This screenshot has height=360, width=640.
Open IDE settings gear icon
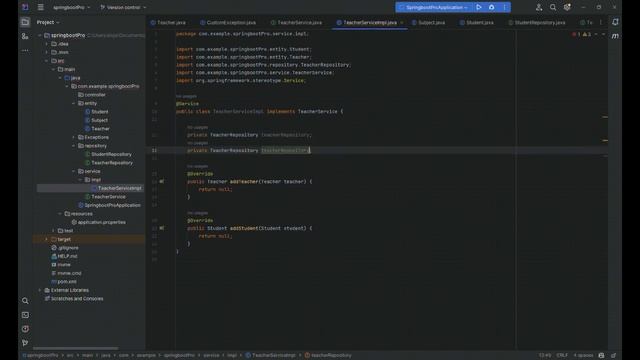point(567,7)
